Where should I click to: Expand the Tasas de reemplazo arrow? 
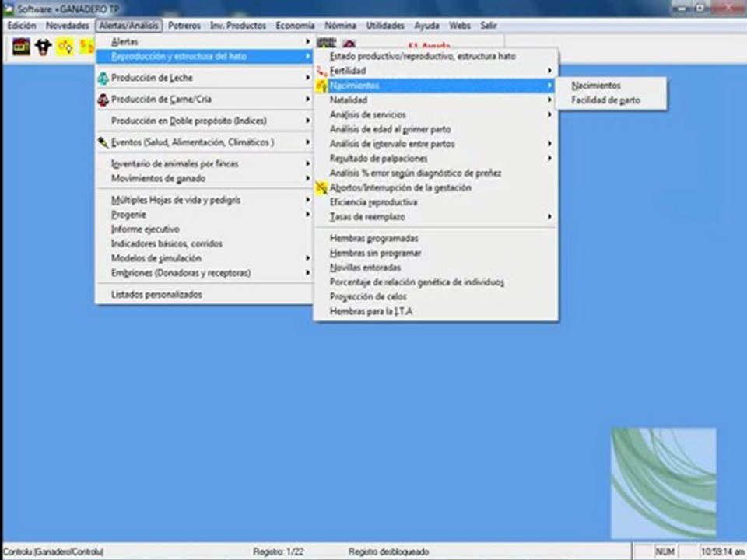click(549, 217)
